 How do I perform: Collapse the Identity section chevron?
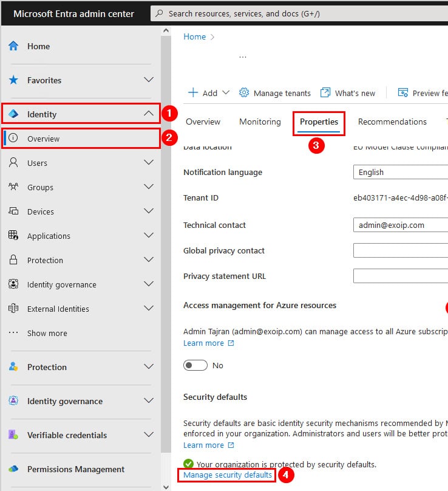tap(149, 114)
